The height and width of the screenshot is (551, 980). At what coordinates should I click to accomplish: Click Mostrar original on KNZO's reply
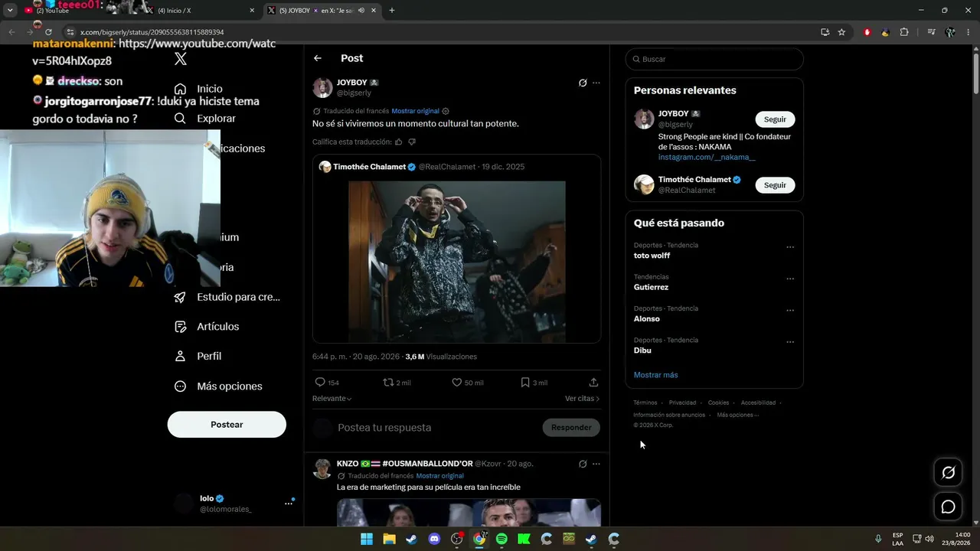(x=439, y=476)
